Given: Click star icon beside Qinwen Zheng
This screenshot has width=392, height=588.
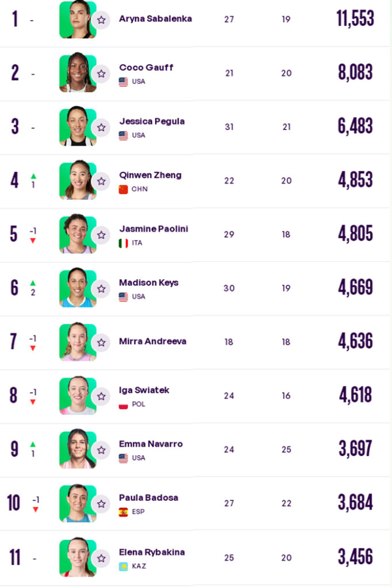Looking at the screenshot, I should tap(101, 181).
